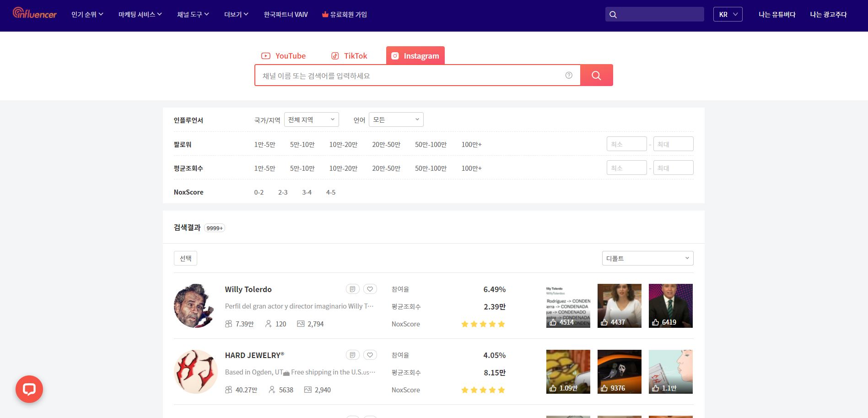This screenshot has width=868, height=418.
Task: Favorite HARD JEWELRY with heart icon
Action: [x=370, y=355]
